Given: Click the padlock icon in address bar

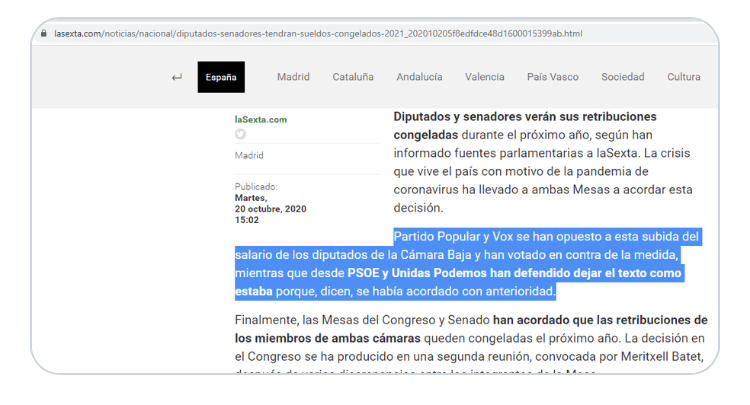Looking at the screenshot, I should click(x=44, y=33).
